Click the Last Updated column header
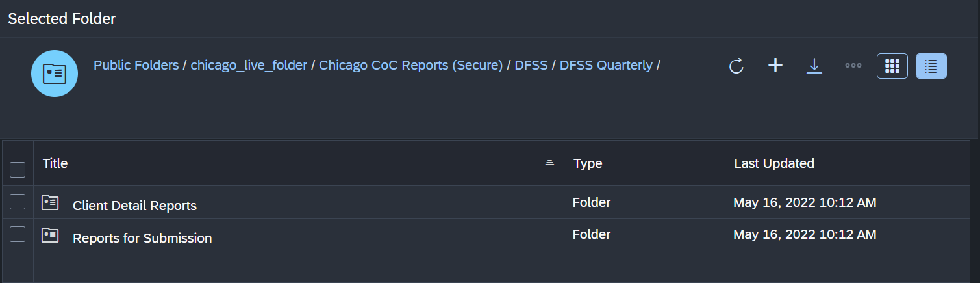Image resolution: width=980 pixels, height=283 pixels. [774, 163]
